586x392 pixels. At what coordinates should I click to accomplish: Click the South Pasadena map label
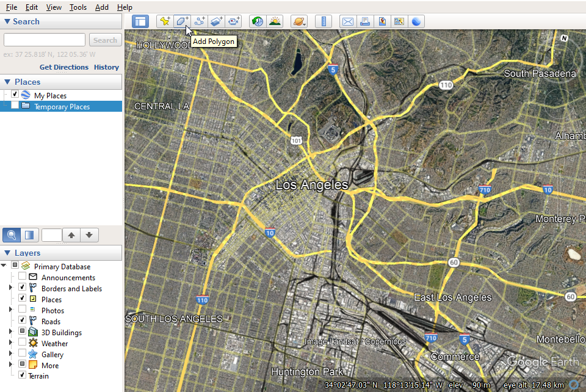[x=540, y=74]
